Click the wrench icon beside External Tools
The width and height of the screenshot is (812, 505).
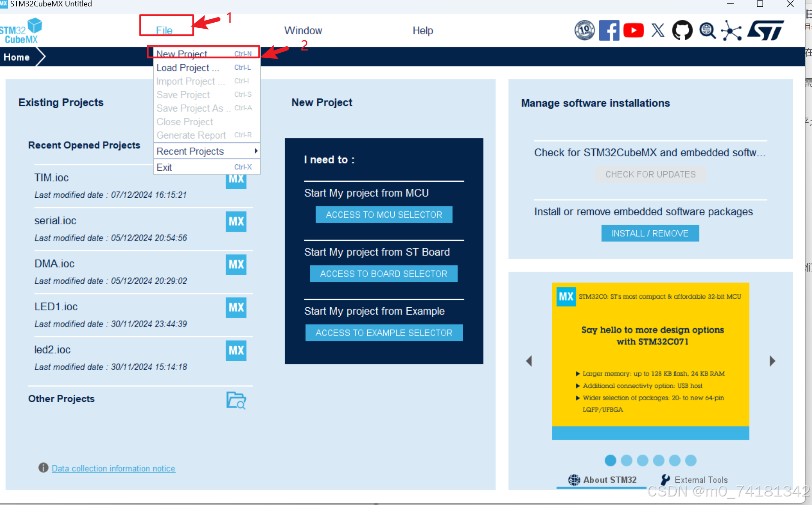pyautogui.click(x=666, y=480)
